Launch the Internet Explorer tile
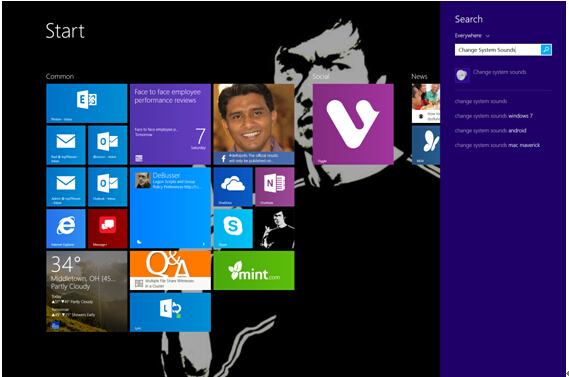The width and height of the screenshot is (569, 377). [x=66, y=229]
